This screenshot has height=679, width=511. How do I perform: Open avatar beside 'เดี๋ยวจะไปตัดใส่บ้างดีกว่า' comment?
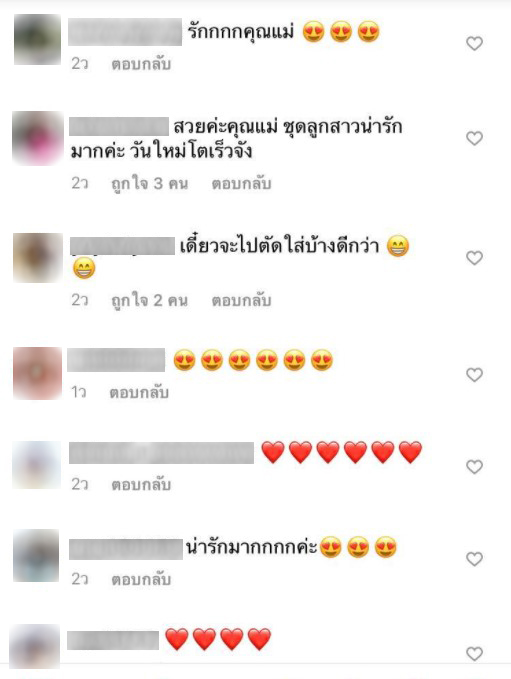38,258
